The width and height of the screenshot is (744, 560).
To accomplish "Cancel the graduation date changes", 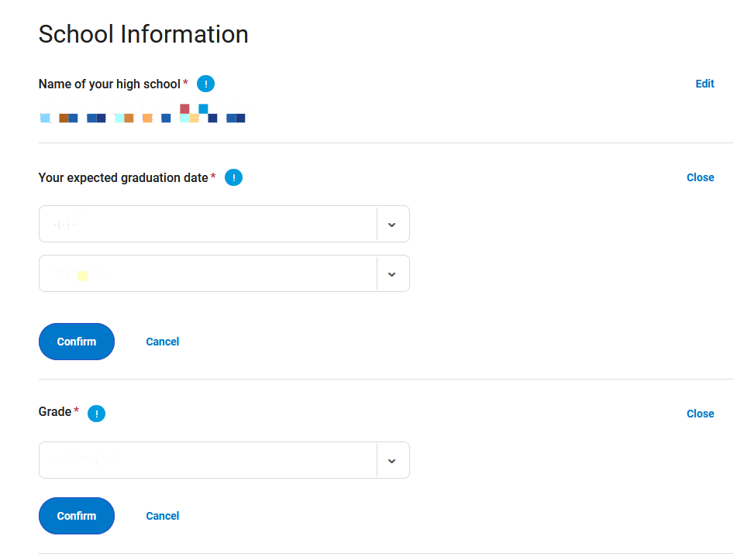I will 162,342.
